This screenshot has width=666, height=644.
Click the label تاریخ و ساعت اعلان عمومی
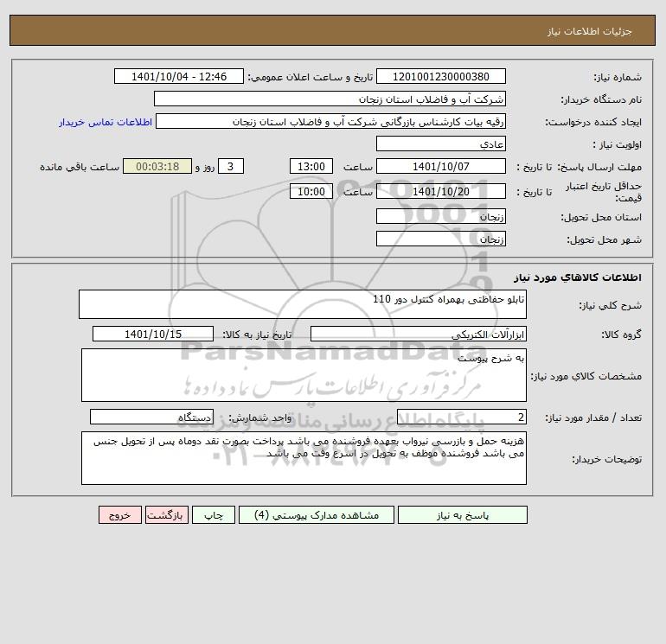tap(310, 77)
